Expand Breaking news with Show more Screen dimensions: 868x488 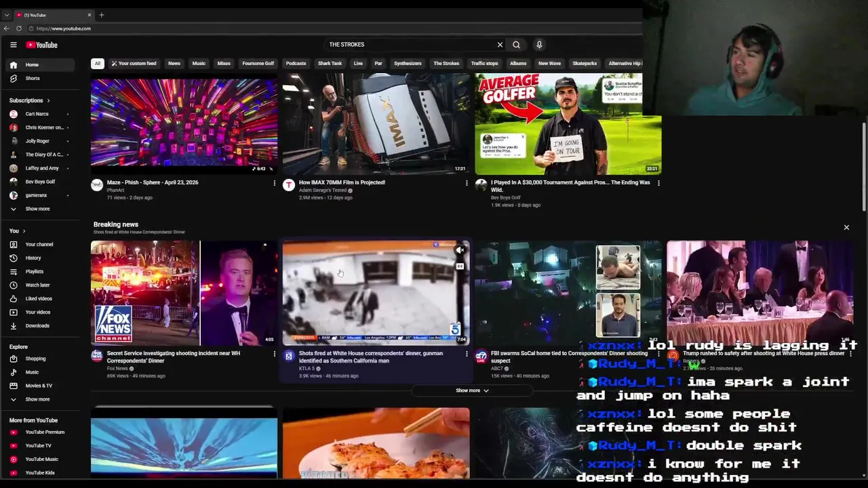[x=472, y=390]
